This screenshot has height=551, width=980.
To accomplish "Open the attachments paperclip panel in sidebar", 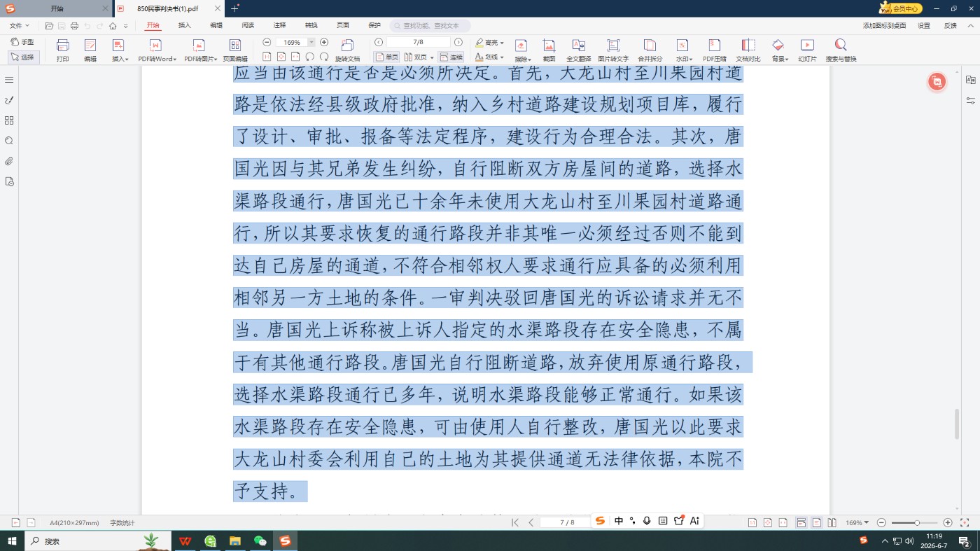I will (9, 161).
